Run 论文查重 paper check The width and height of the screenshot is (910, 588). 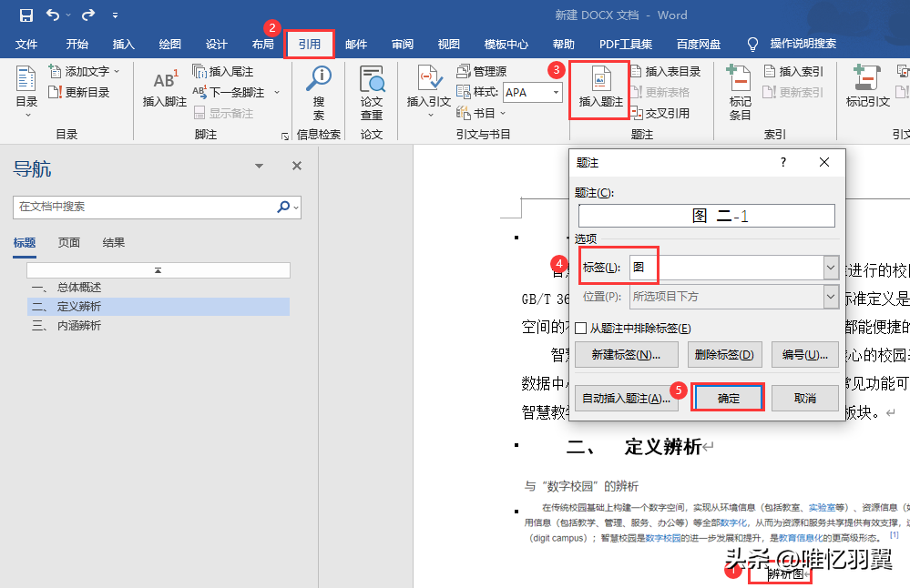(x=372, y=93)
